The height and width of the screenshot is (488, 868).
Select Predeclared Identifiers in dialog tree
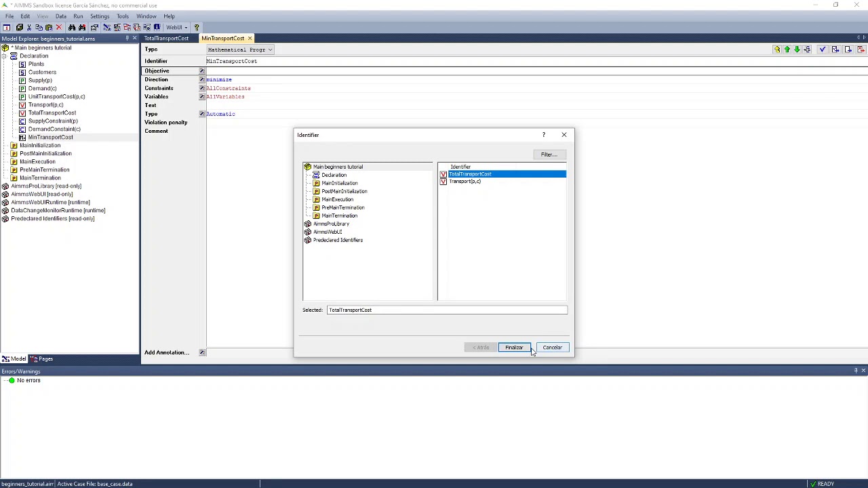338,240
